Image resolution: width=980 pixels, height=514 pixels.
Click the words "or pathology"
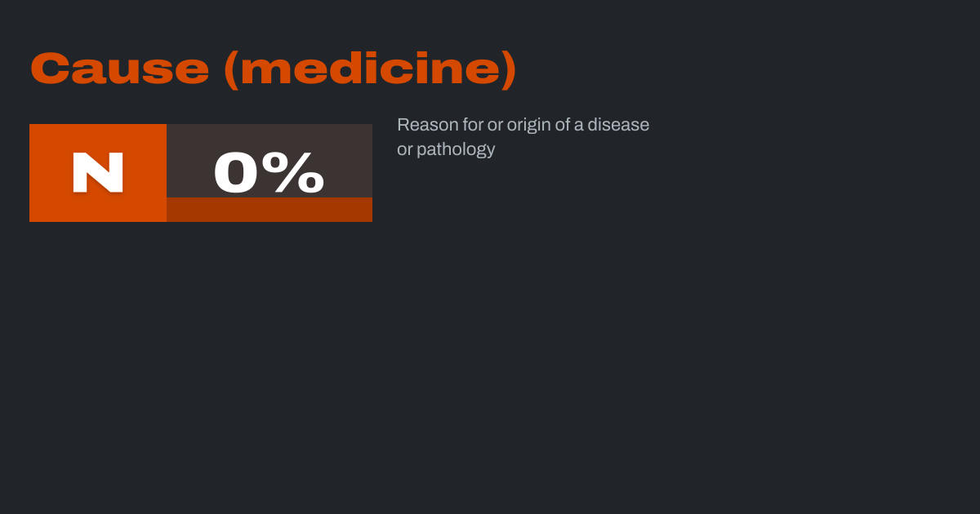pos(446,149)
